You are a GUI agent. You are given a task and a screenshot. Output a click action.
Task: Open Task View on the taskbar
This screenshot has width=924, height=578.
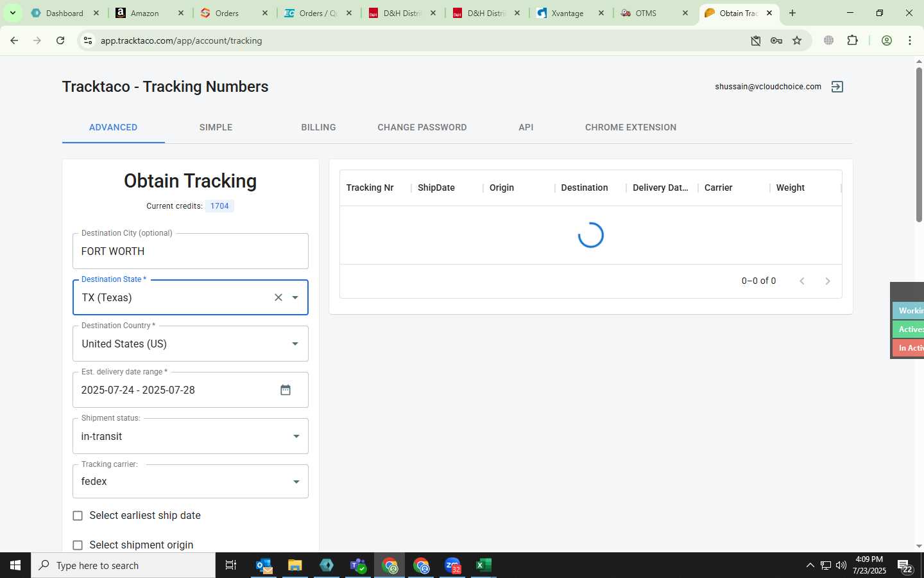point(231,565)
